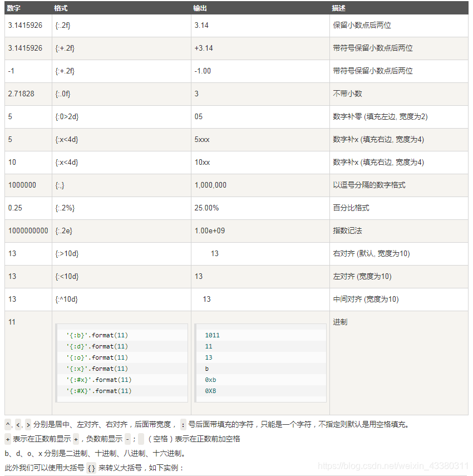Click the description 以逗号分隔的数字格式
473x476 pixels.
tap(369, 185)
